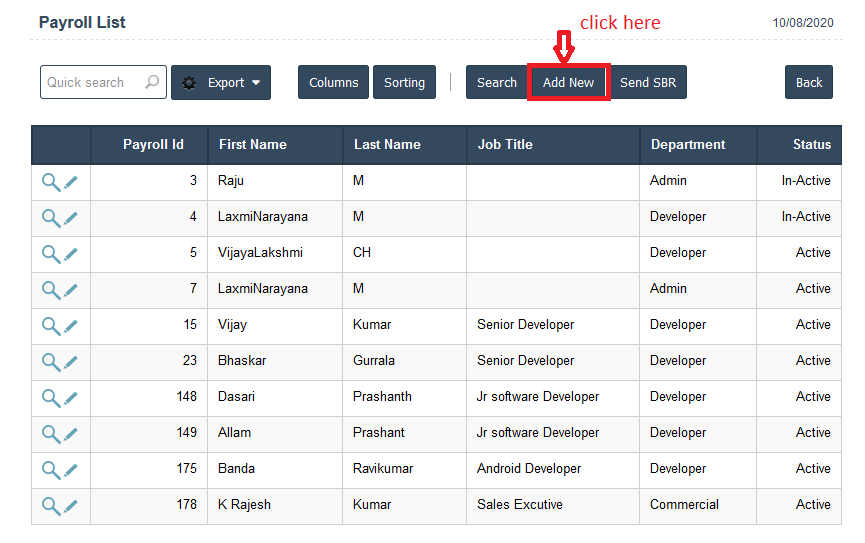Click Add New to create payroll
Screen dimensions: 865x543
568,83
